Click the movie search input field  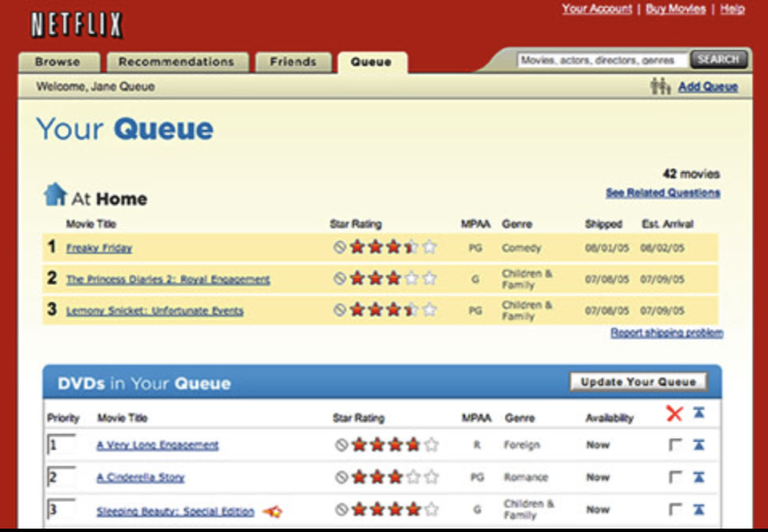[602, 61]
